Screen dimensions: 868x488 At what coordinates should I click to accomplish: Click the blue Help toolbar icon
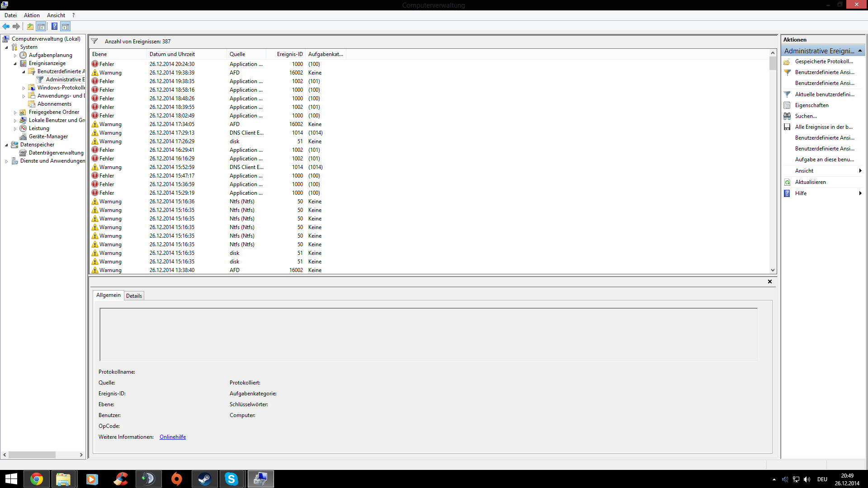pos(54,26)
